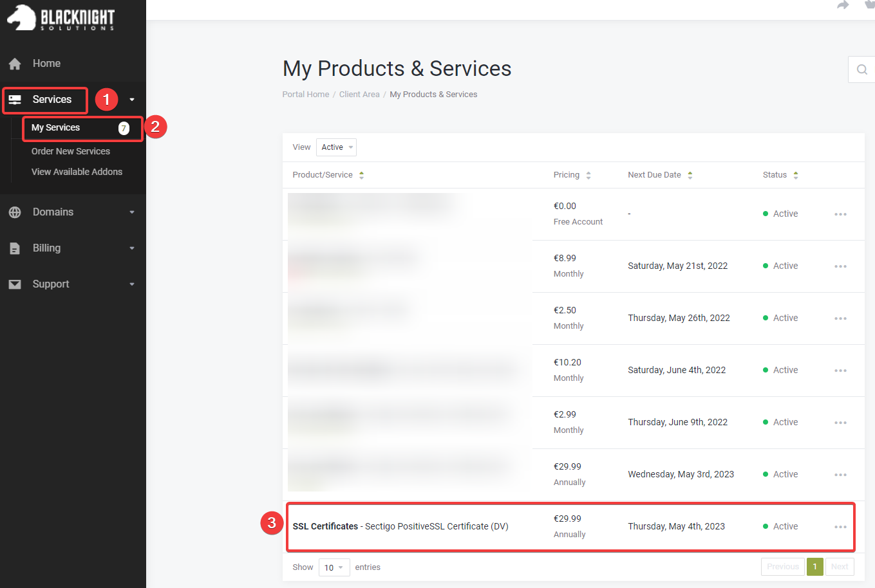Click the search magnifier icon
The image size is (875, 588).
pyautogui.click(x=862, y=69)
